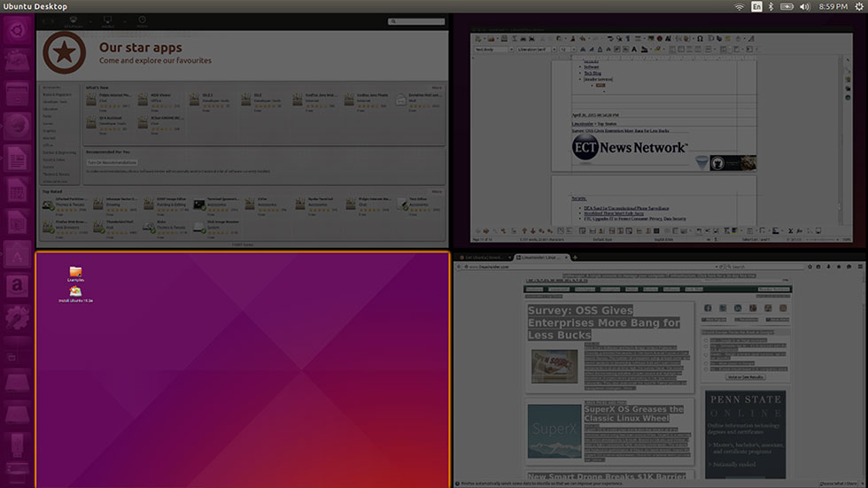Open paragraph style dropdown in Writer

pos(494,50)
